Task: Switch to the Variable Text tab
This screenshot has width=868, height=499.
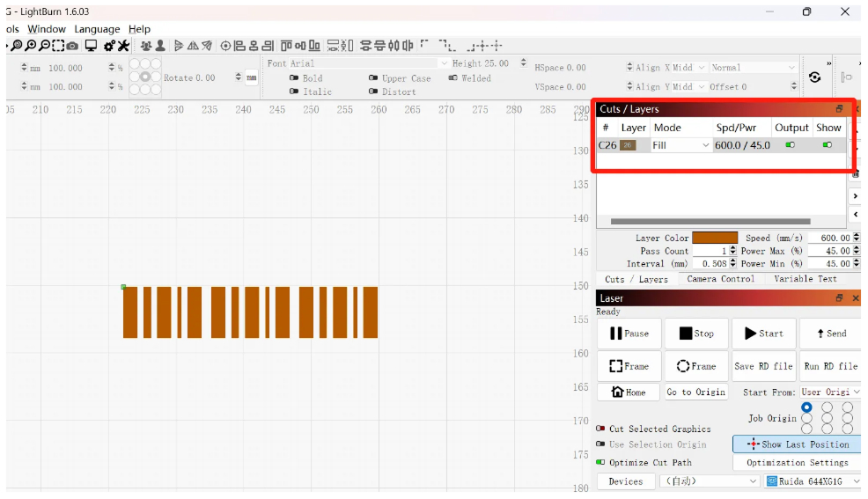Action: 805,279
